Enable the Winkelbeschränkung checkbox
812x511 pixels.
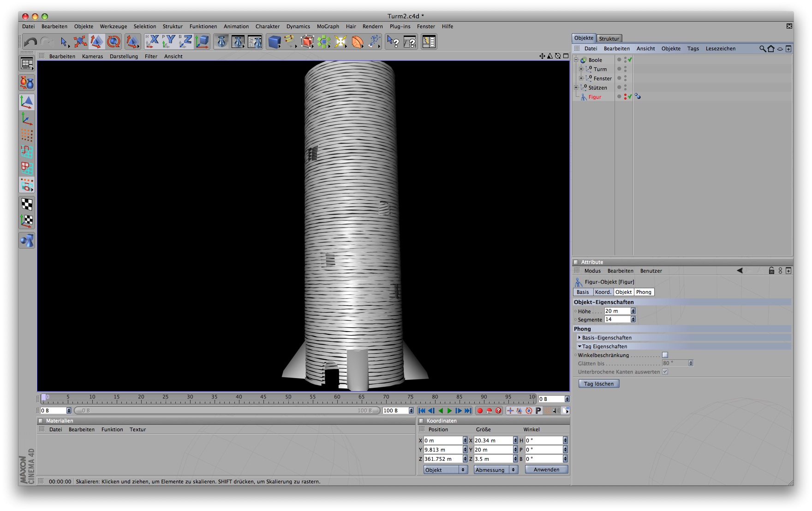pos(665,355)
